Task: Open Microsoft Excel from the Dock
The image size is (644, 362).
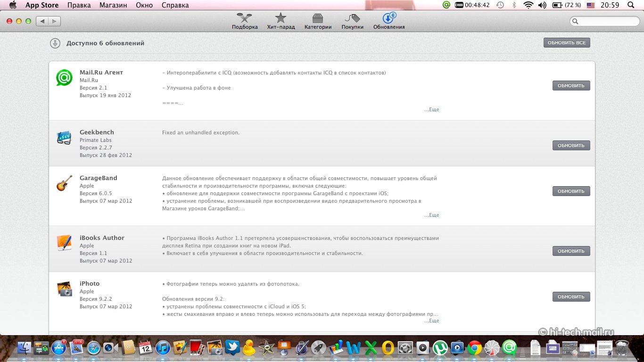Action: (371, 348)
